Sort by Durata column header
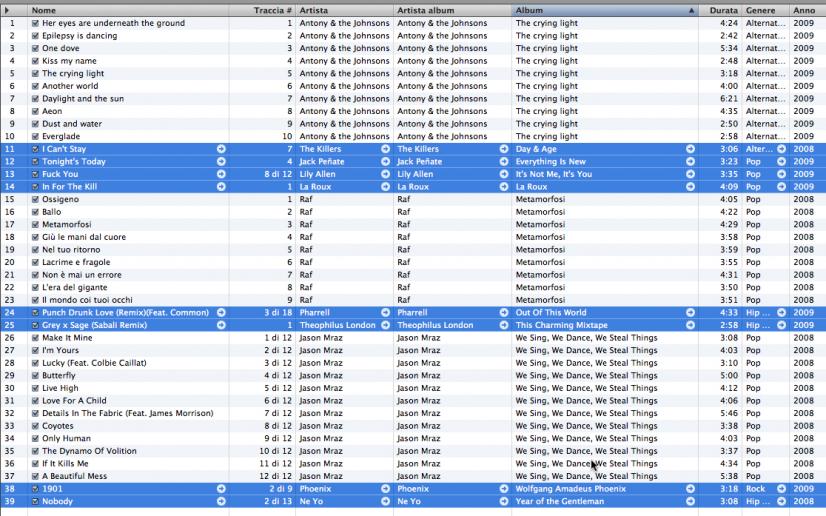 pyautogui.click(x=720, y=10)
